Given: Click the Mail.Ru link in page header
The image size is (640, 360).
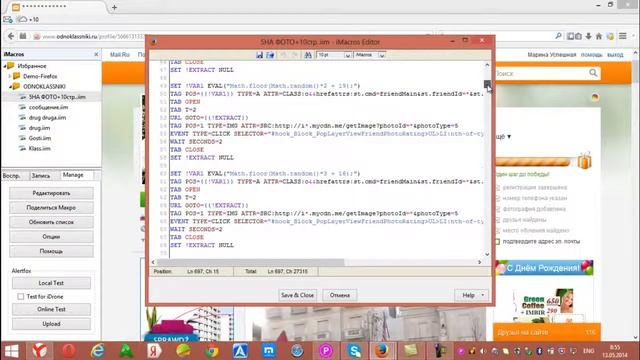Looking at the screenshot, I should (120, 55).
